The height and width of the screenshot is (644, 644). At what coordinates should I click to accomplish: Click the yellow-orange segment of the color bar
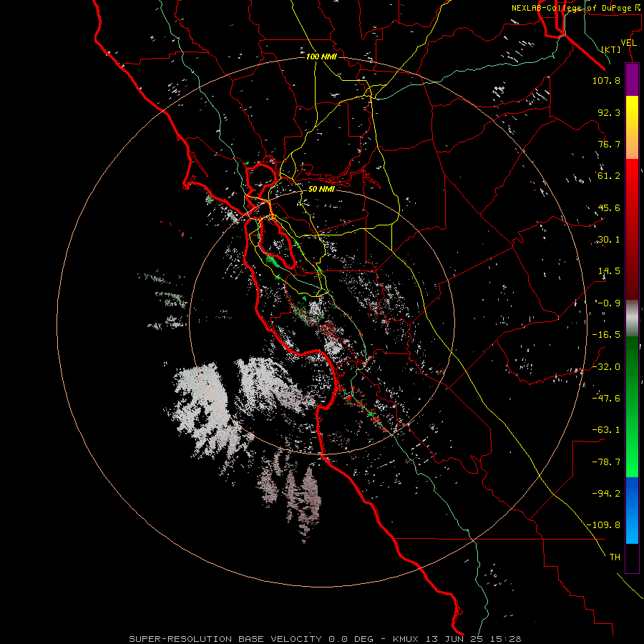(632, 127)
